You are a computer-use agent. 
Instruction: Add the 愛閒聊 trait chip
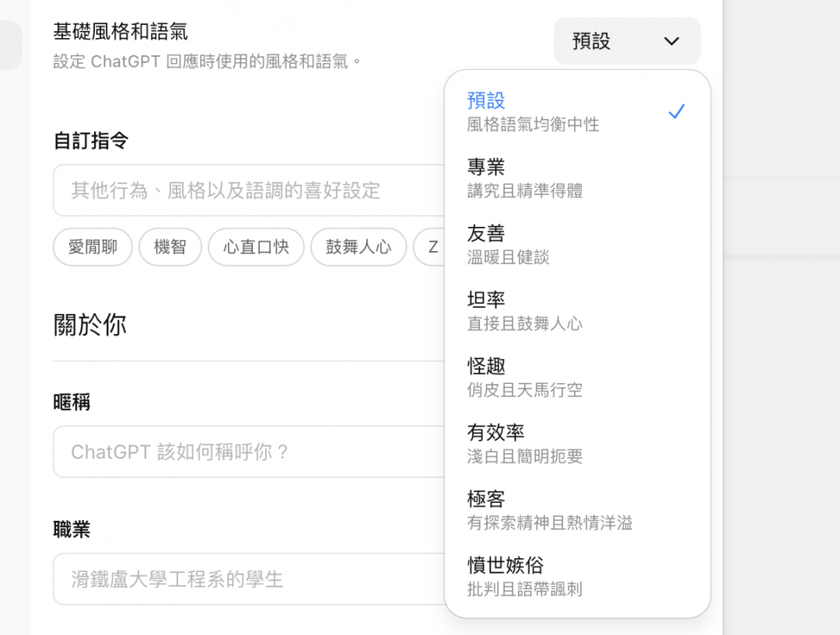pos(92,246)
